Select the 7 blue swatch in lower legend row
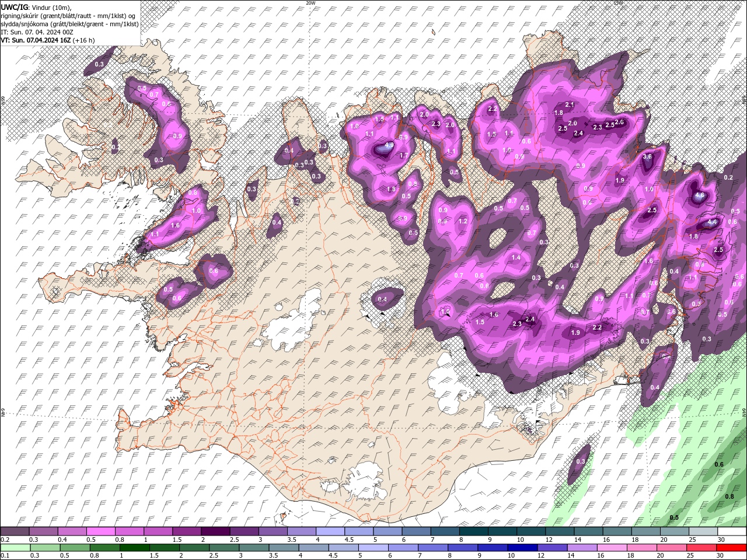747x560 pixels. [x=433, y=547]
